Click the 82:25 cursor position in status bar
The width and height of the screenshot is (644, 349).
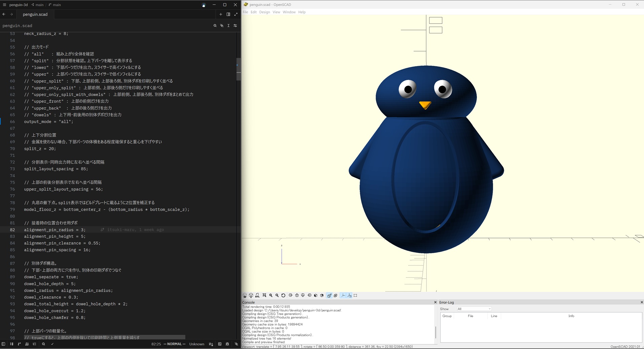156,344
